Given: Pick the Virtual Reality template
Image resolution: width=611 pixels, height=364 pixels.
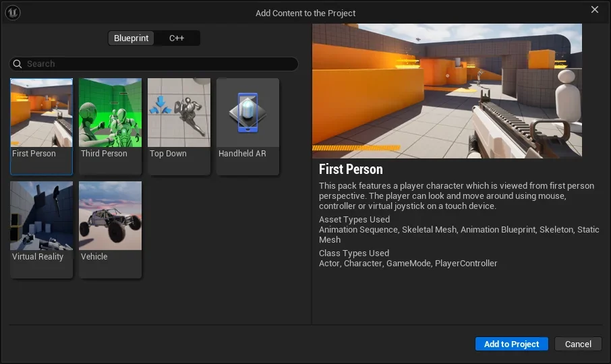Looking at the screenshot, I should point(41,230).
